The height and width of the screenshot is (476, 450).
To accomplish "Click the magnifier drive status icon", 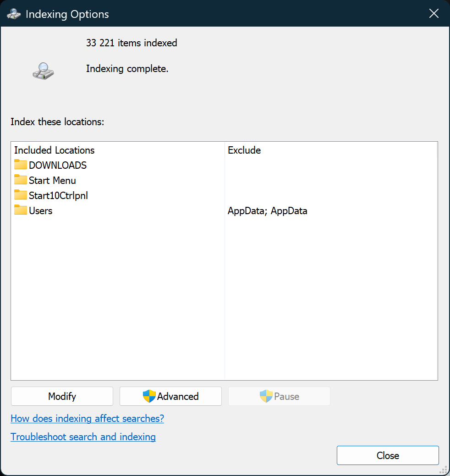I will tap(43, 71).
